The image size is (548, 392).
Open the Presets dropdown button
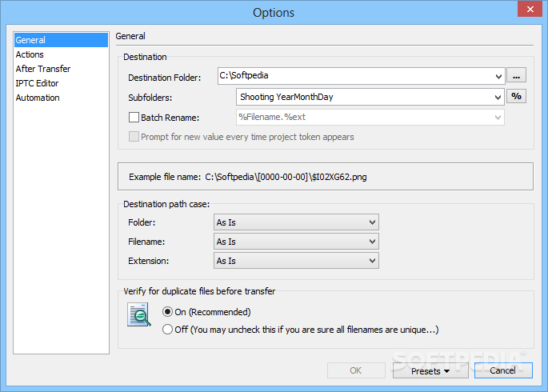pyautogui.click(x=430, y=370)
